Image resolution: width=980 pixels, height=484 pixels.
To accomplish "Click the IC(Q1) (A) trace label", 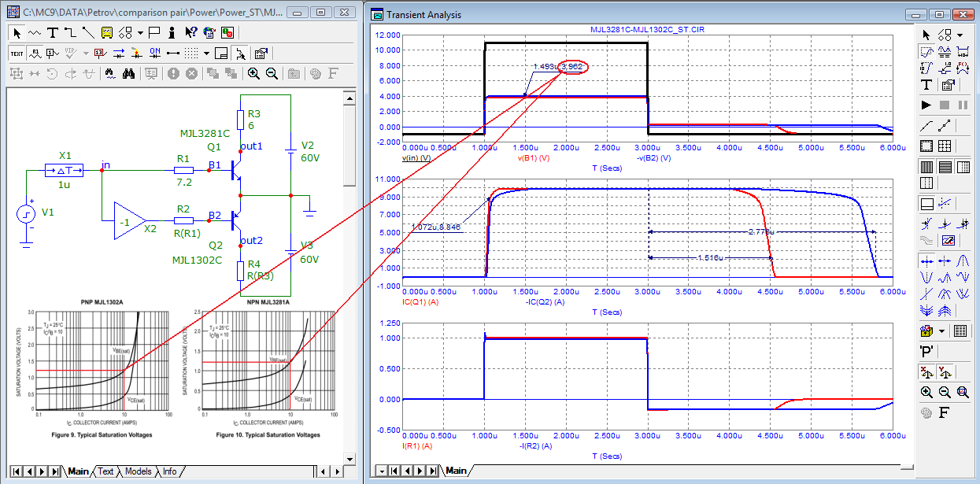I will click(x=419, y=302).
